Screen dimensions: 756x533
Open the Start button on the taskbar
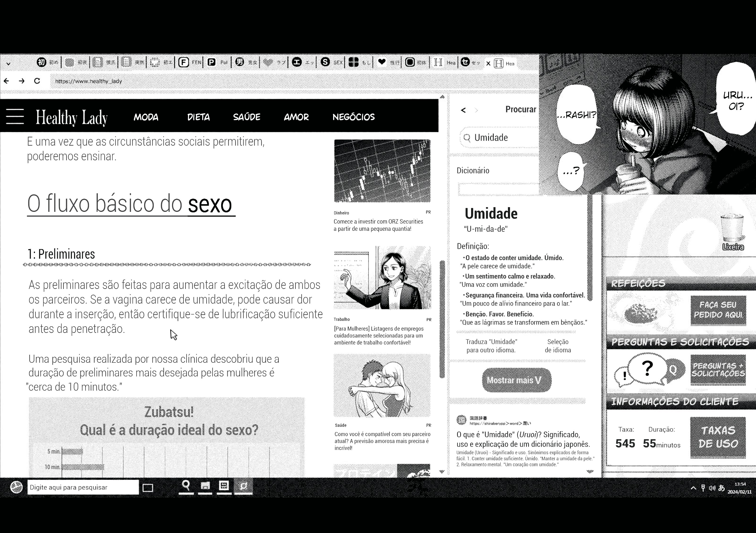click(16, 487)
